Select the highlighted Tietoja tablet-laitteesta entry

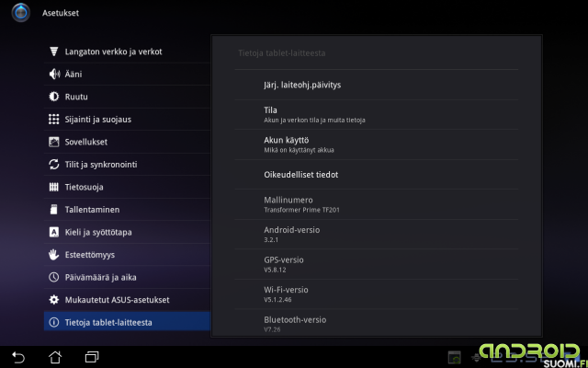point(127,322)
